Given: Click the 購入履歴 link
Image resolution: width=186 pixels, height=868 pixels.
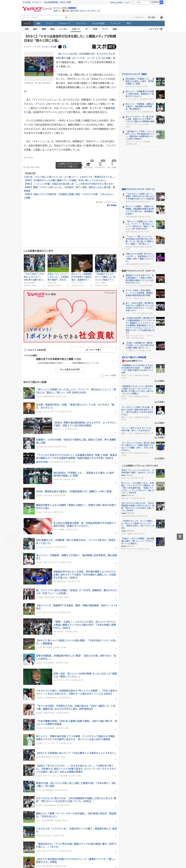Looking at the screenshot, I should pos(152,18).
